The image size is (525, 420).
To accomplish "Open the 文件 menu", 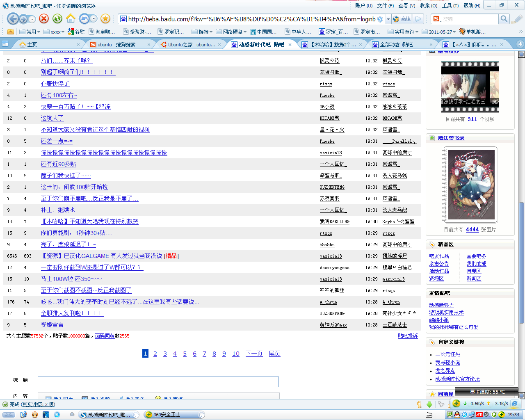I will pyautogui.click(x=385, y=6).
